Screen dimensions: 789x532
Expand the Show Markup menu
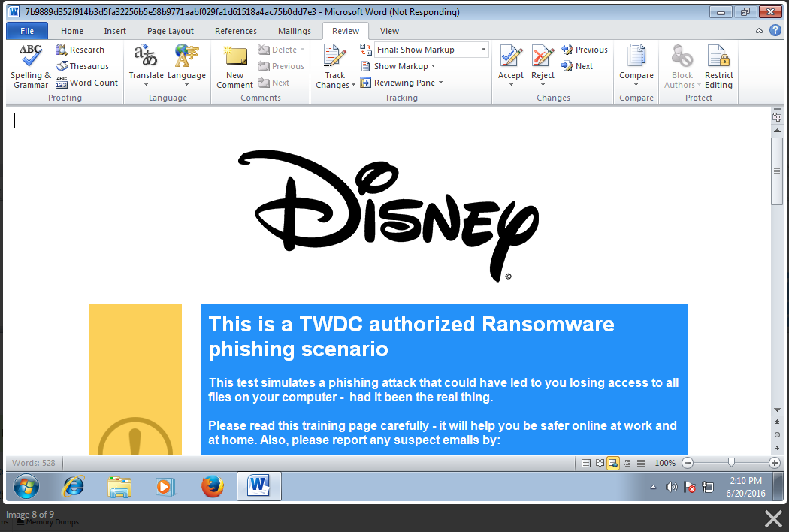tap(398, 66)
